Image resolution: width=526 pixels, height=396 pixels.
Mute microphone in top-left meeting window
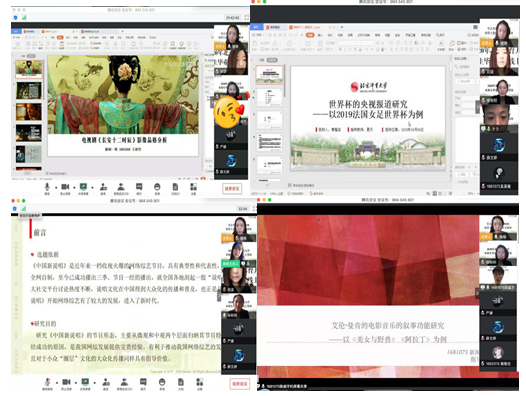coord(47,188)
